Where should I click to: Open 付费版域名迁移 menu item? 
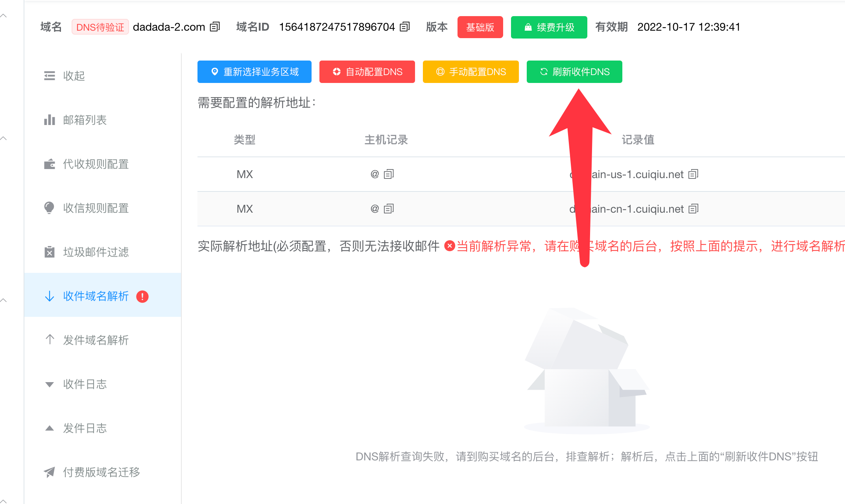103,472
